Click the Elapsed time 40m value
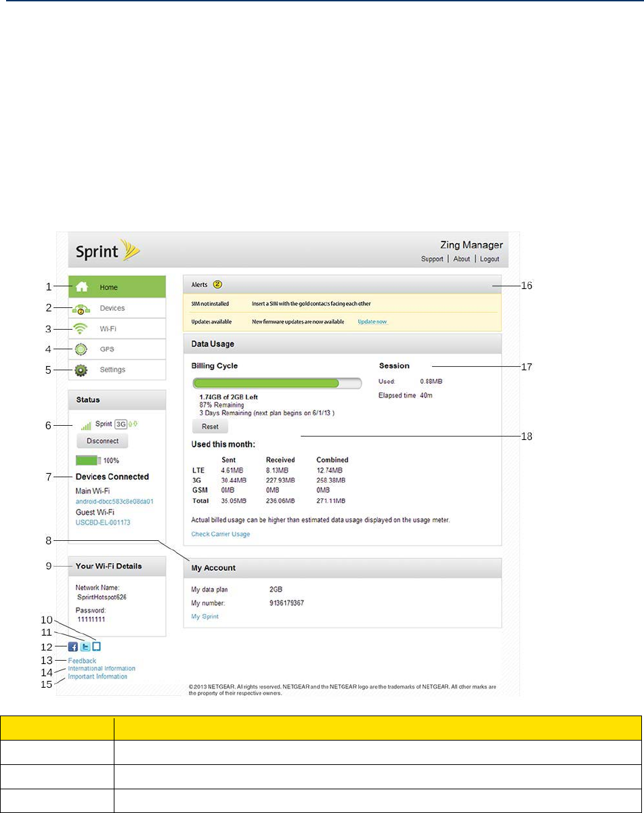The height and width of the screenshot is (813, 644). click(x=426, y=395)
